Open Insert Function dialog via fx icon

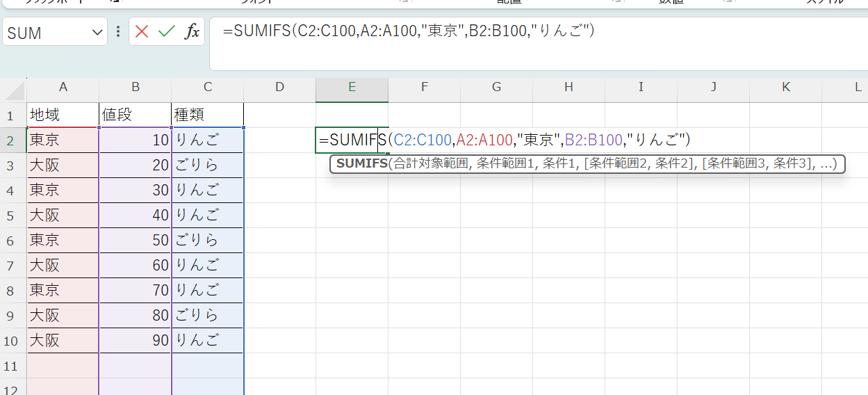tap(191, 32)
